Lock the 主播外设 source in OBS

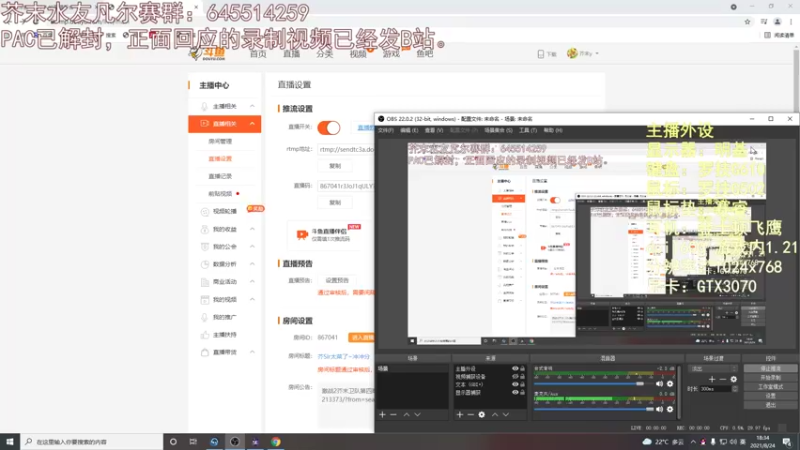point(522,368)
